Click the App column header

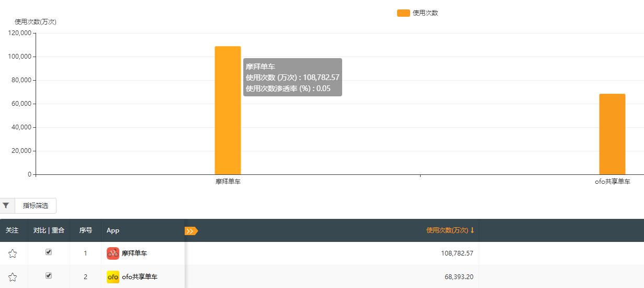click(113, 230)
